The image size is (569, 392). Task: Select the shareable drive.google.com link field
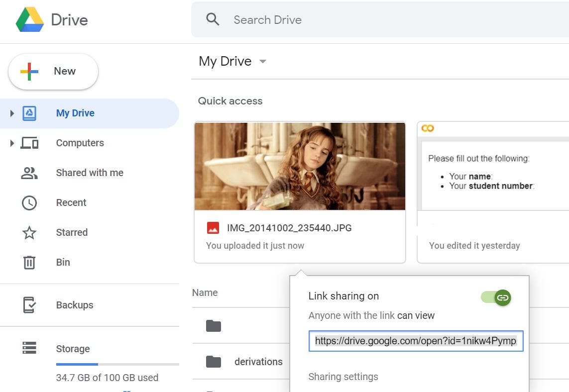(x=416, y=341)
